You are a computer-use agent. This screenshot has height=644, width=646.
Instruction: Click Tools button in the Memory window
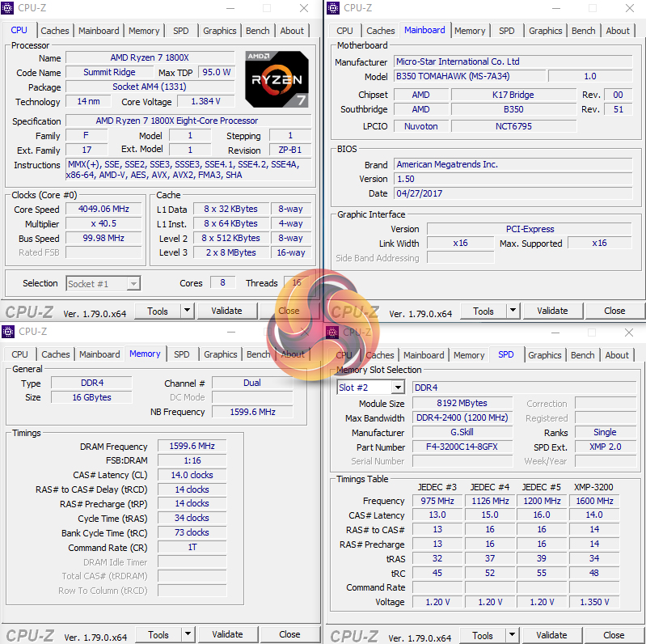coord(158,635)
